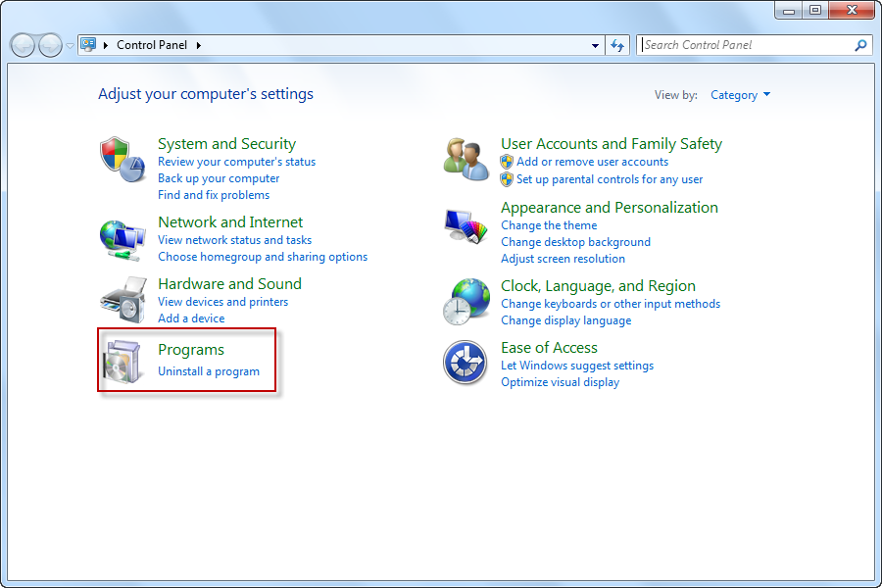Open Network and Internet category
This screenshot has width=882, height=588.
coord(230,221)
